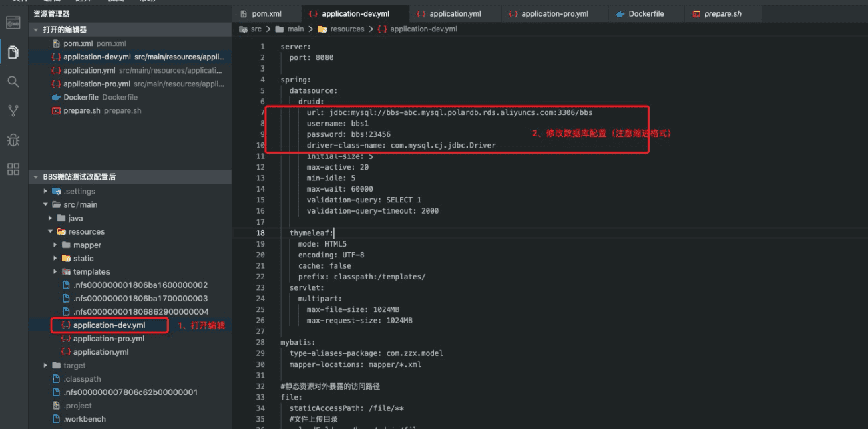Place cursor on 'username: bbs1' line

point(337,124)
